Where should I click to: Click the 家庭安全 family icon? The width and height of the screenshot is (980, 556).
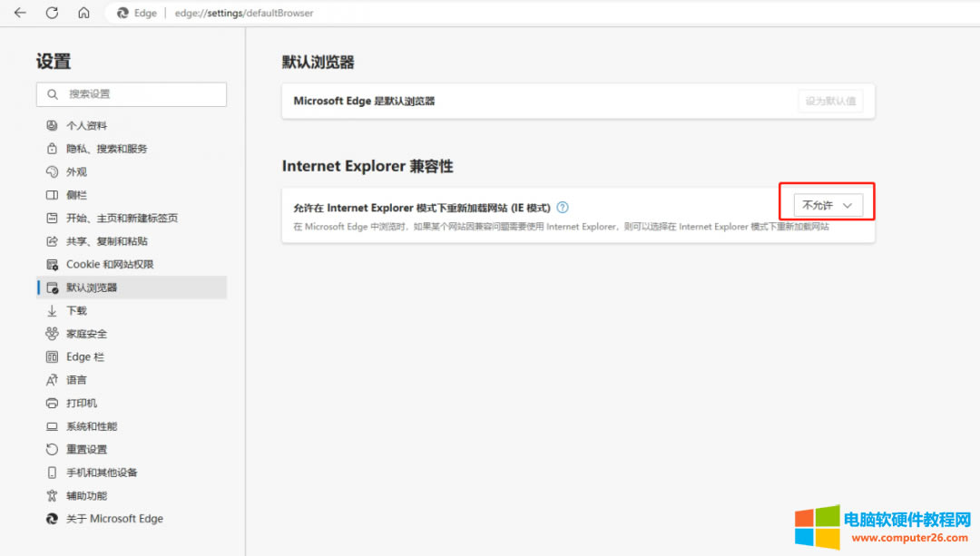pos(52,334)
